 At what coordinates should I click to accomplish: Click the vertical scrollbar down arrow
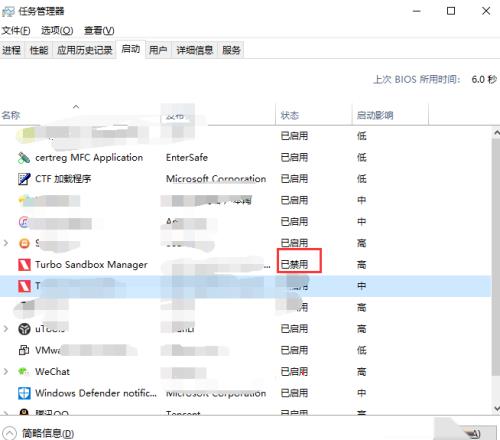tap(496, 408)
